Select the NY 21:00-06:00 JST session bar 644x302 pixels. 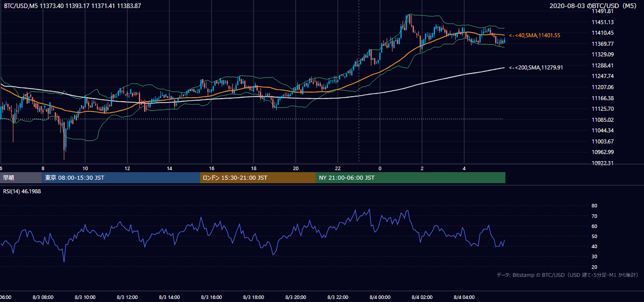(x=411, y=178)
